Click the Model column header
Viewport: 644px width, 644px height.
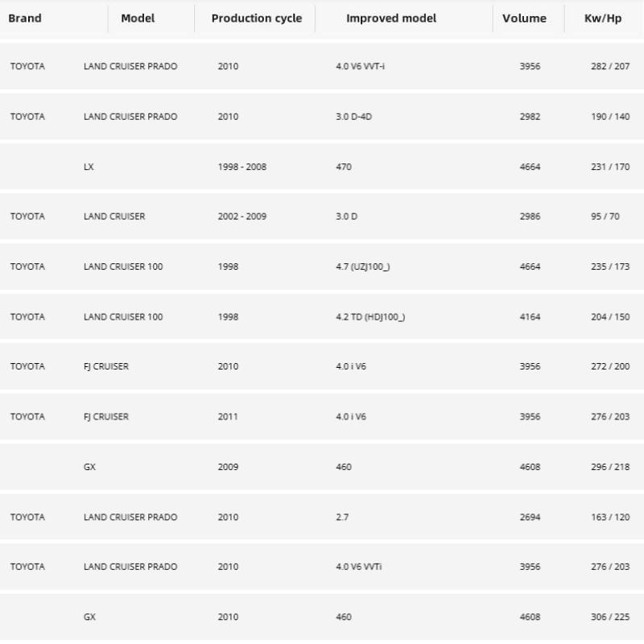pyautogui.click(x=138, y=19)
